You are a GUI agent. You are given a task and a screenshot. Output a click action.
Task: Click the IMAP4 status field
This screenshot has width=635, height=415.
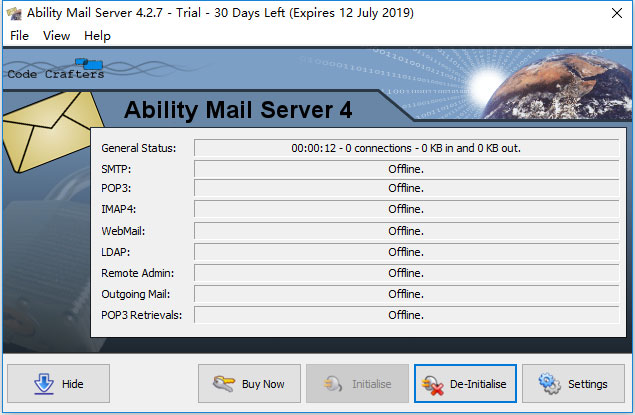click(406, 209)
